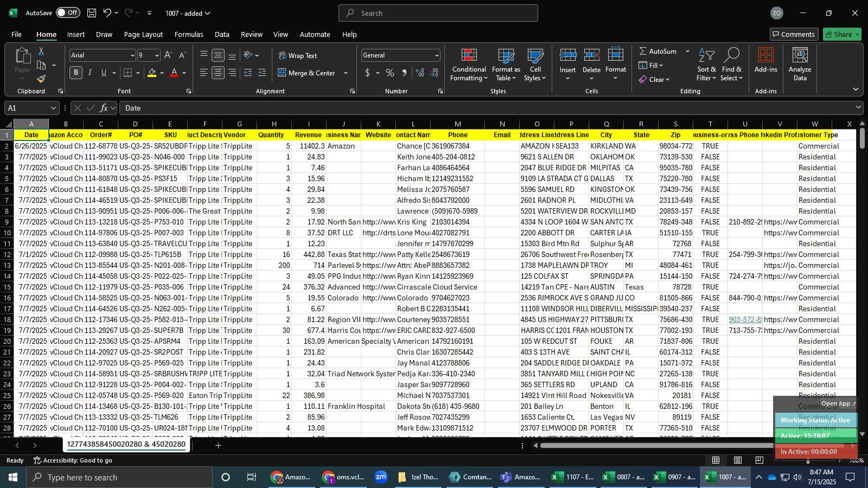
Task: Click the Decrease Indent icon
Action: pos(248,73)
